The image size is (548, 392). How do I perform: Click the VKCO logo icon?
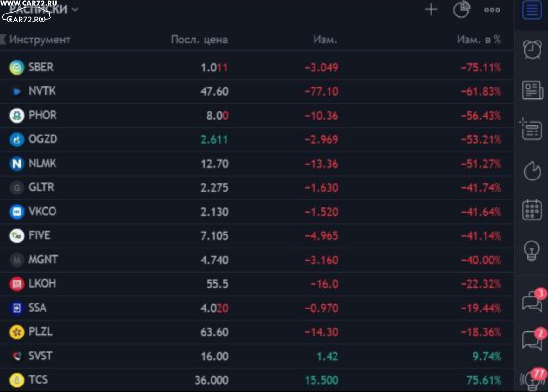coord(16,212)
